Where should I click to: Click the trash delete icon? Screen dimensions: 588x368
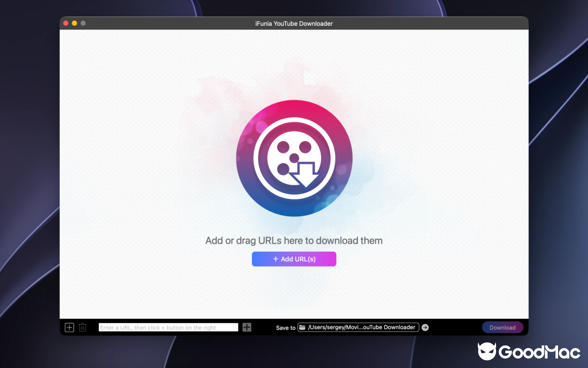click(83, 328)
